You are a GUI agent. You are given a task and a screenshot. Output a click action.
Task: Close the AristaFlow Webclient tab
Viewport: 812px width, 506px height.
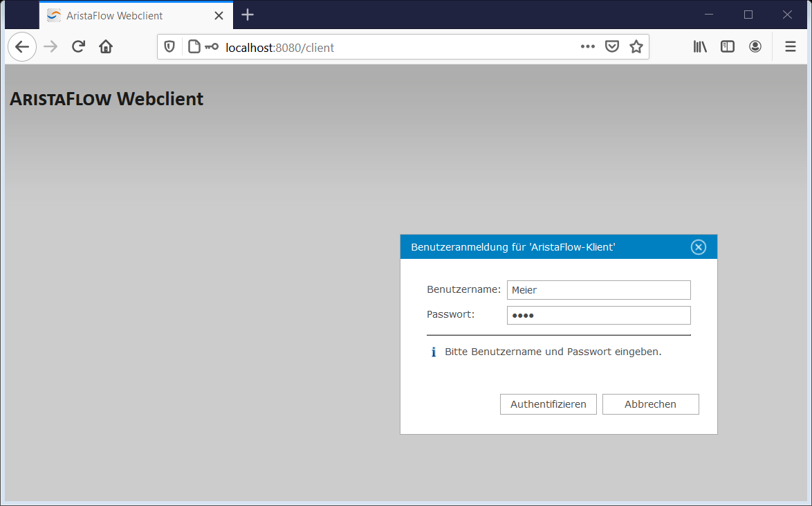tap(219, 15)
